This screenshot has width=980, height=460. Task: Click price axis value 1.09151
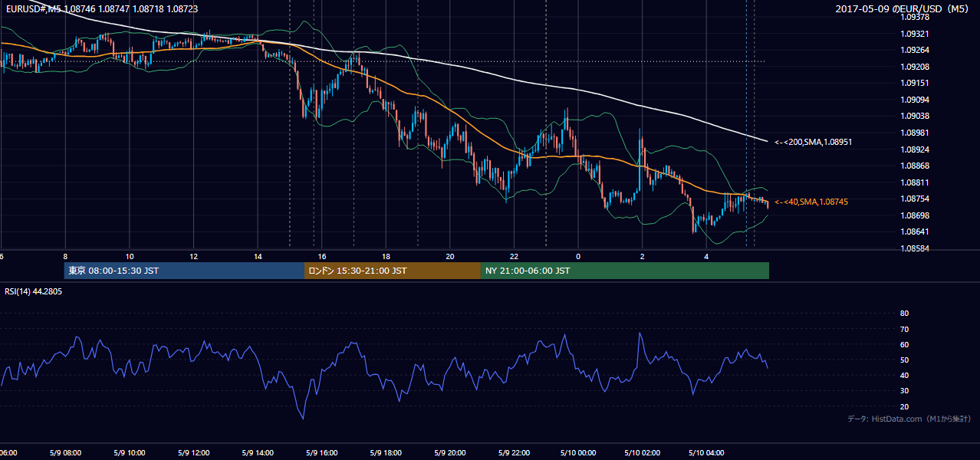tap(915, 83)
